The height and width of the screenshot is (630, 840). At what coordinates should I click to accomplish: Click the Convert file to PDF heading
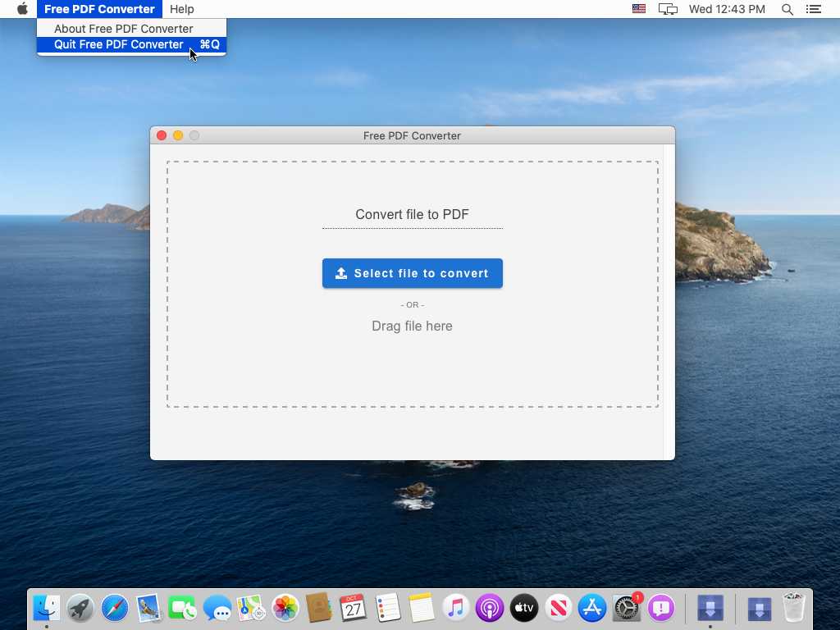[412, 214]
